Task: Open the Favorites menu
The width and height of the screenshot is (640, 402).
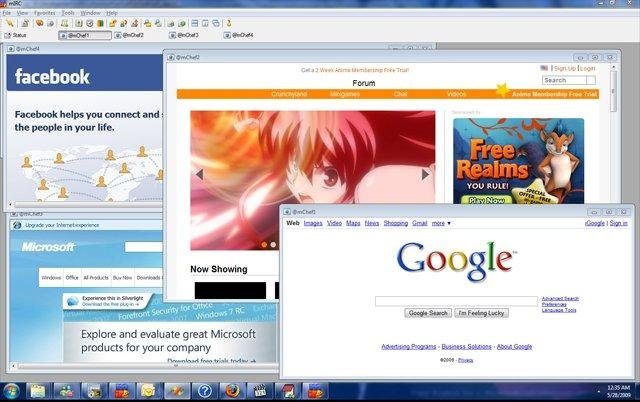Action: coord(44,13)
